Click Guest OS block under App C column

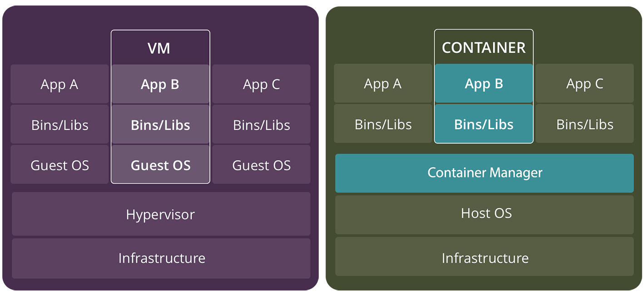click(x=261, y=165)
